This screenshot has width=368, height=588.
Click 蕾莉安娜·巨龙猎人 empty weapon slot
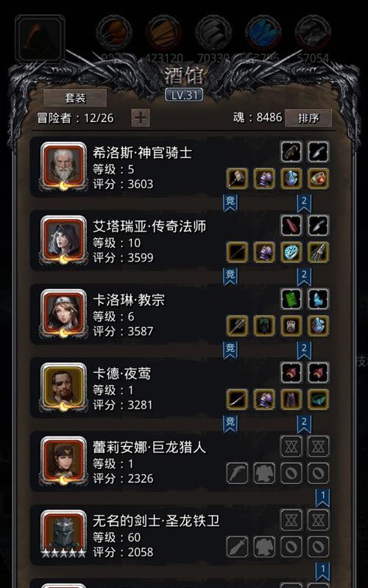coord(237,473)
